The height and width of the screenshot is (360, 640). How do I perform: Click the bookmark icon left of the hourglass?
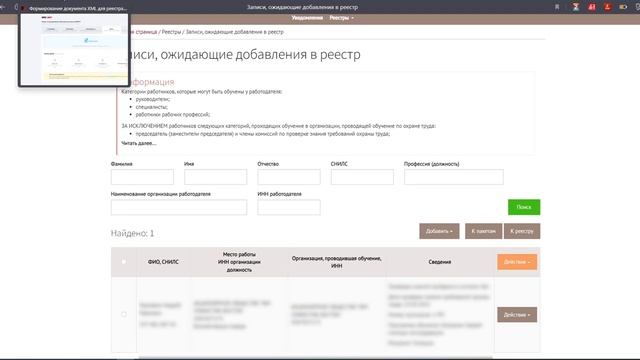click(557, 7)
